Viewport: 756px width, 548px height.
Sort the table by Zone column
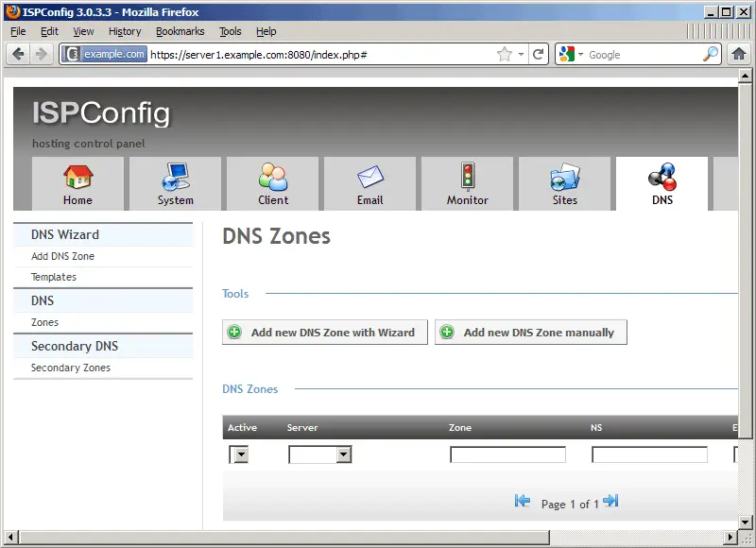point(460,427)
